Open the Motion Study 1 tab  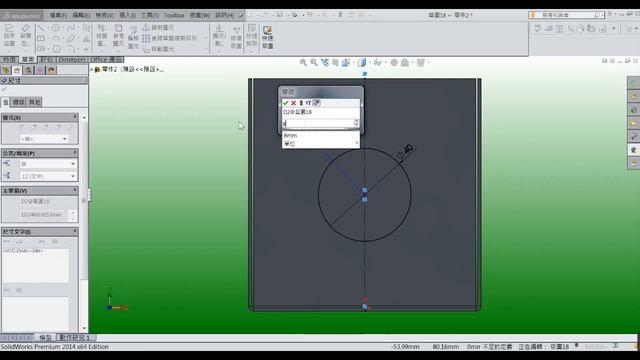[76, 338]
